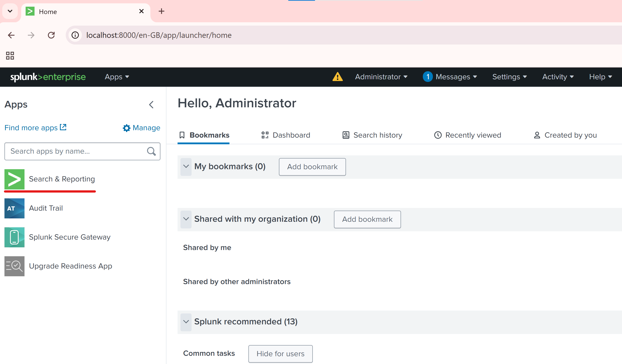Click the magnifier icon in the apps search box
Screen dimensions: 622x364
[151, 151]
